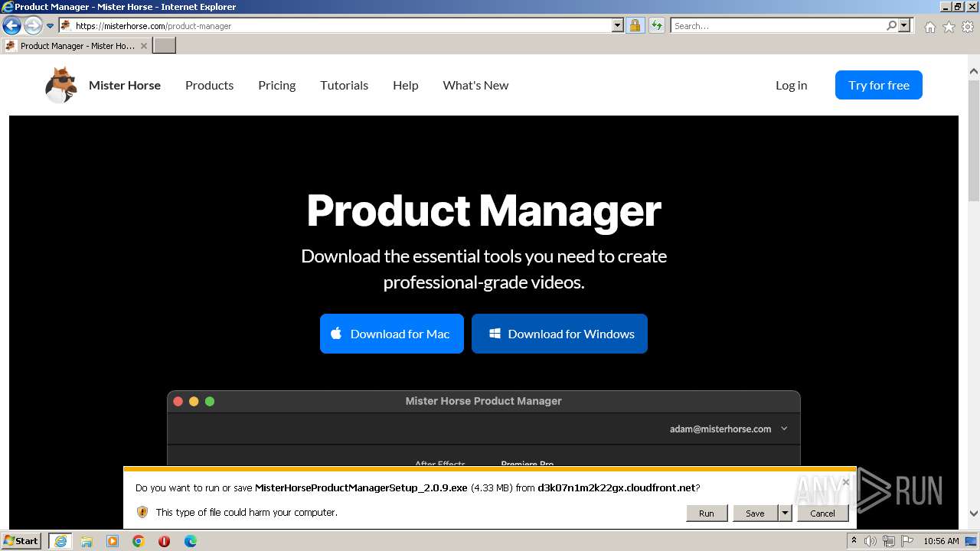Close the Product Manager browser tab

click(144, 46)
